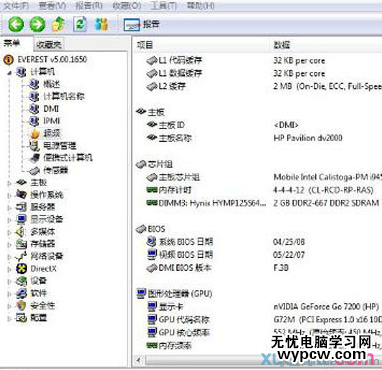
Task: Click the people icon in the toolbar
Action: tap(101, 24)
